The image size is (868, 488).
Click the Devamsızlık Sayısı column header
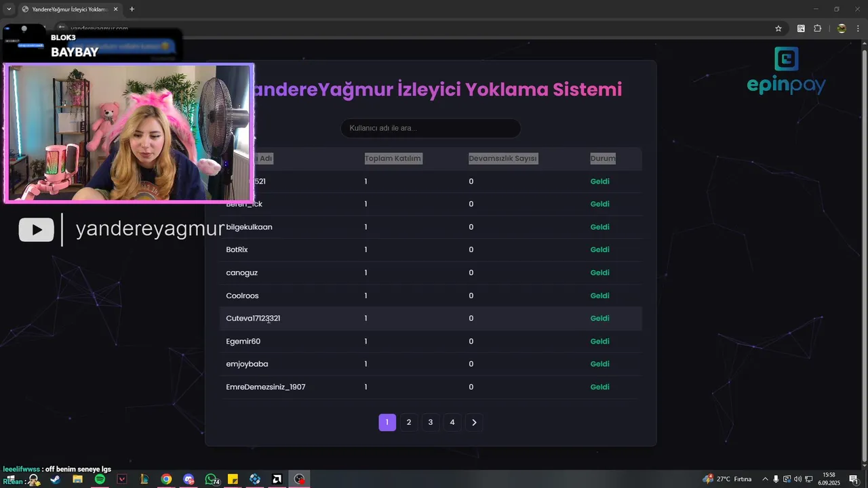502,159
